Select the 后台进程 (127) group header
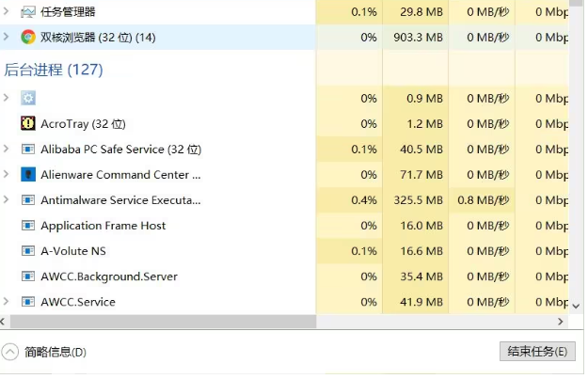 coord(54,70)
